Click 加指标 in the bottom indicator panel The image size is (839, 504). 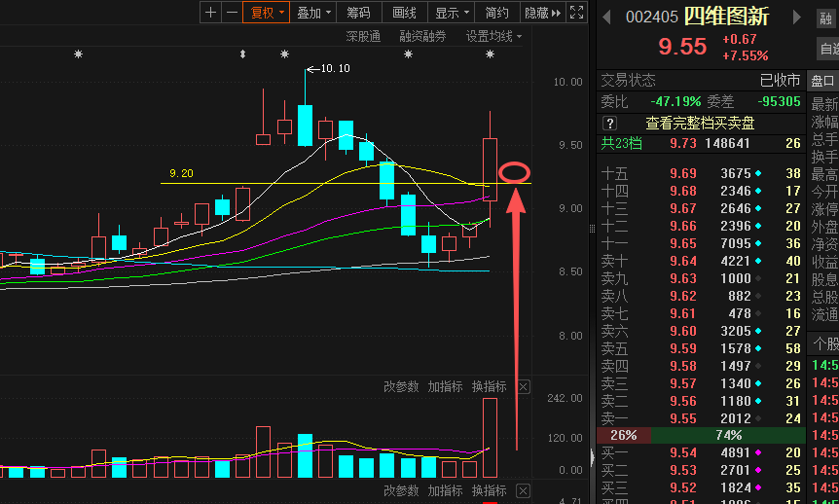(445, 490)
